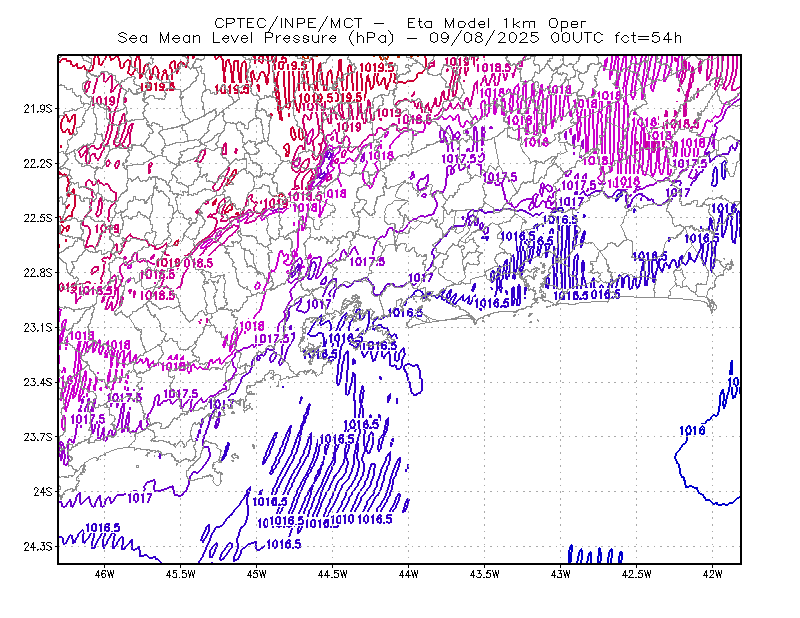
Task: Select the 23.1S latitude axis label
Action: tap(38, 327)
